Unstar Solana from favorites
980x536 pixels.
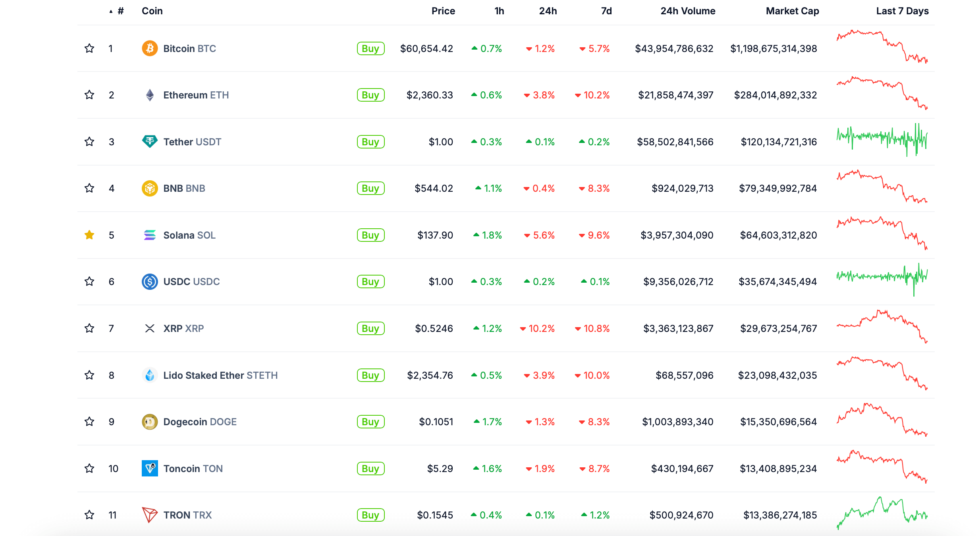89,235
